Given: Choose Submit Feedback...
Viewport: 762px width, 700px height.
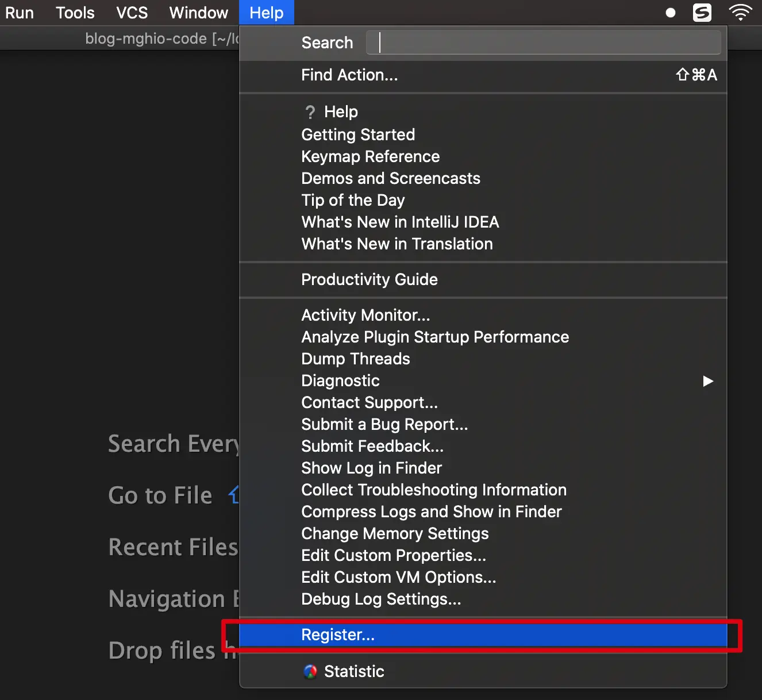Looking at the screenshot, I should click(483, 446).
